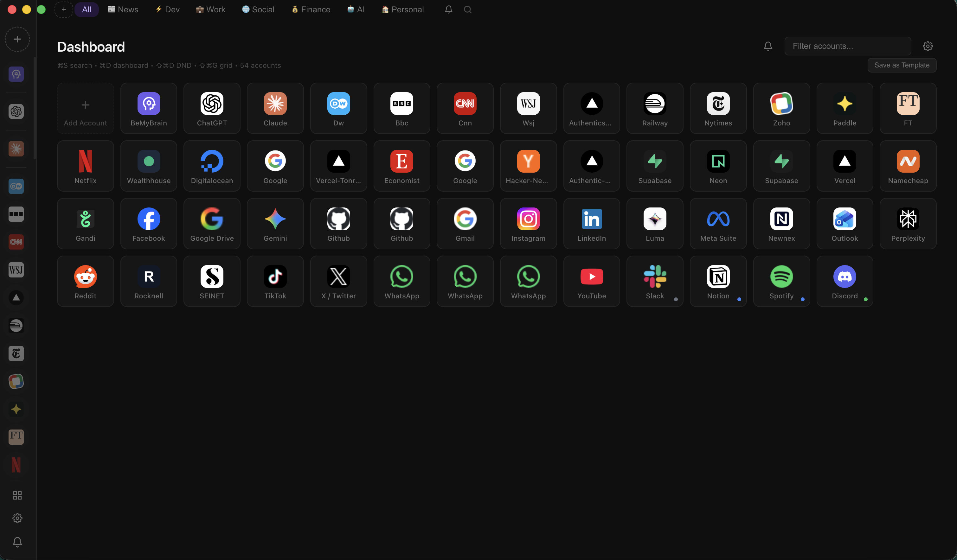Open the Railway tile

(655, 108)
